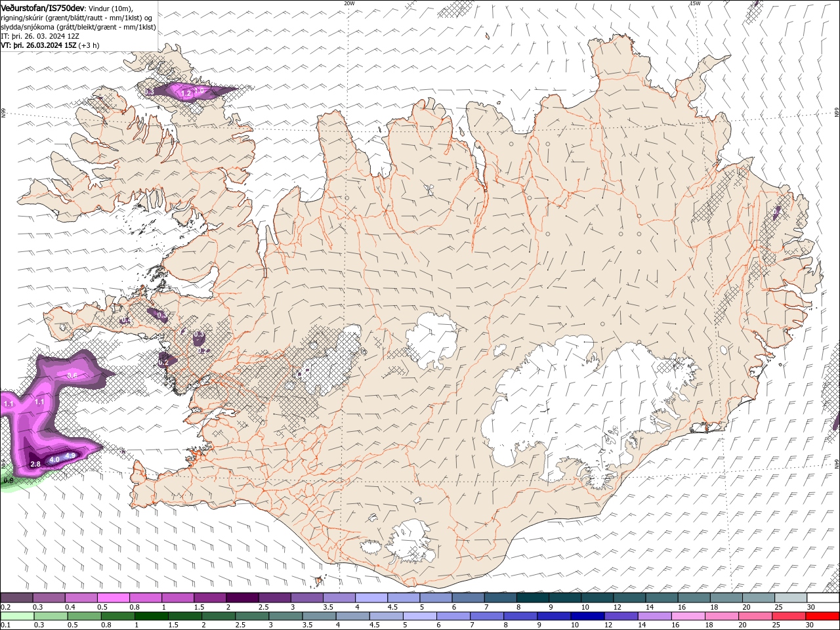Click the bright pink 0.5 swatch, upper scale
This screenshot has height=630, width=840.
113,598
